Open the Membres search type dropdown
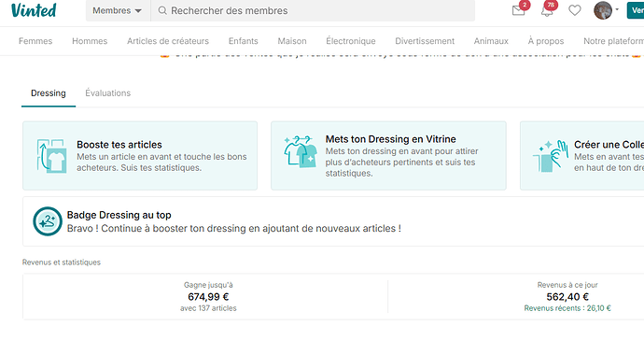Image resolution: width=644 pixels, height=340 pixels. coord(118,10)
